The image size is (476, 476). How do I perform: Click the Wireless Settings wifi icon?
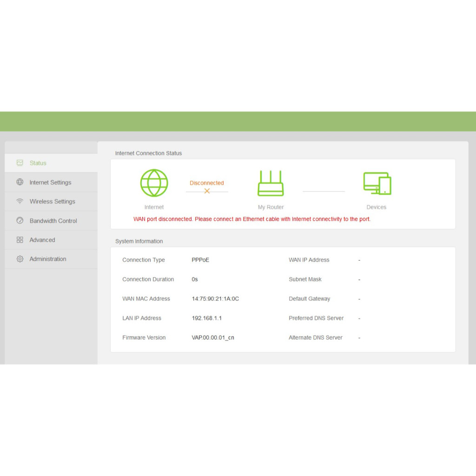pos(20,201)
